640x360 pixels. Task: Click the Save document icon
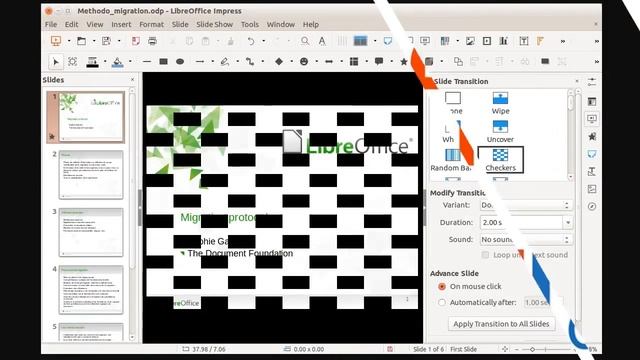tap(107, 41)
